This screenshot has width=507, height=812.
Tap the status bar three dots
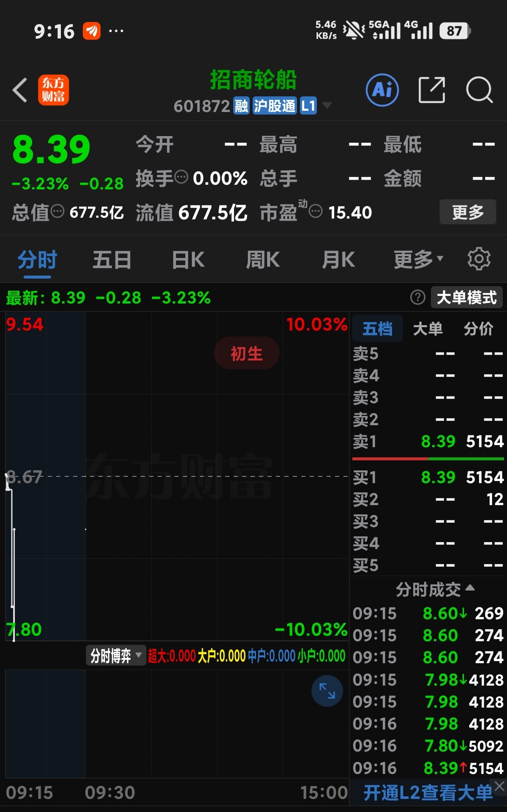[x=116, y=31]
